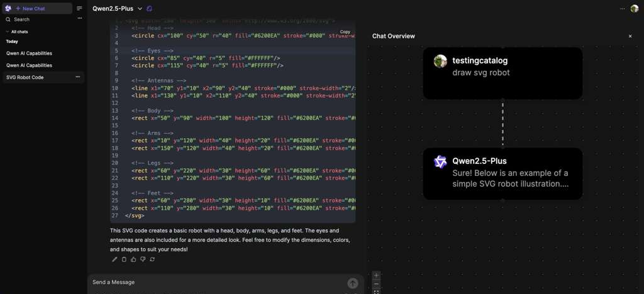This screenshot has height=294, width=644.
Task: Click the closing '</svg>' tag line
Action: [x=135, y=215]
